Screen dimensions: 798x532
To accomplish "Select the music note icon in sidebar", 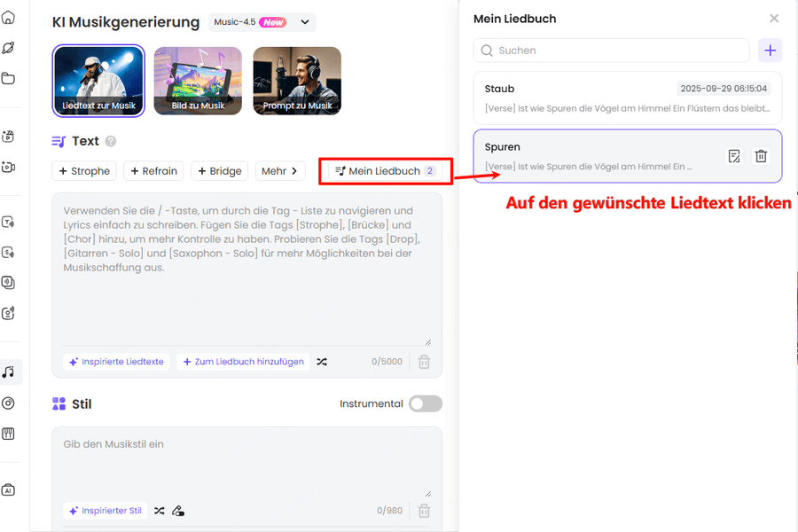I will 8,372.
